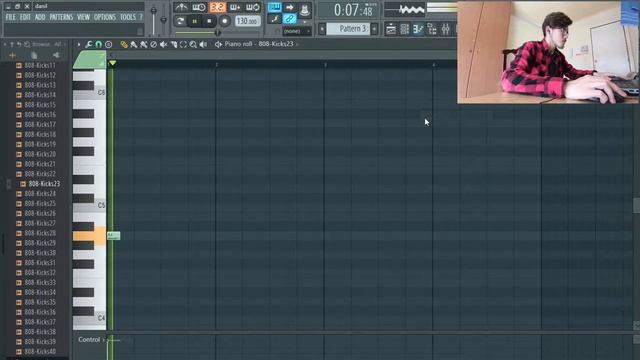Screen dimensions: 640x360
Task: Select the Delete tool in the piano roll
Action: click(x=153, y=44)
